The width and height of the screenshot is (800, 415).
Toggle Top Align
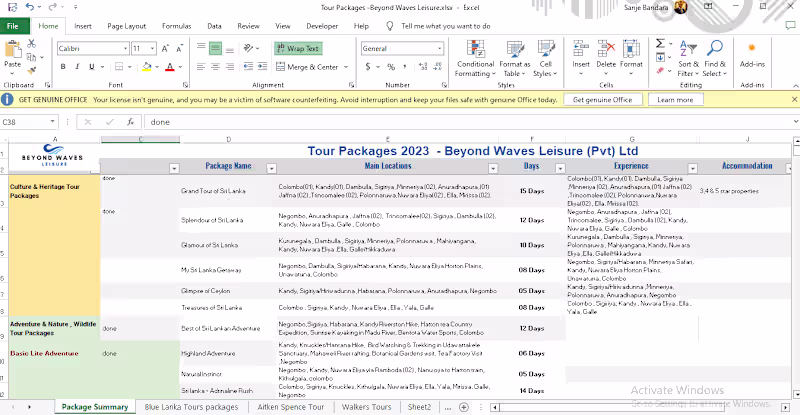pos(201,48)
